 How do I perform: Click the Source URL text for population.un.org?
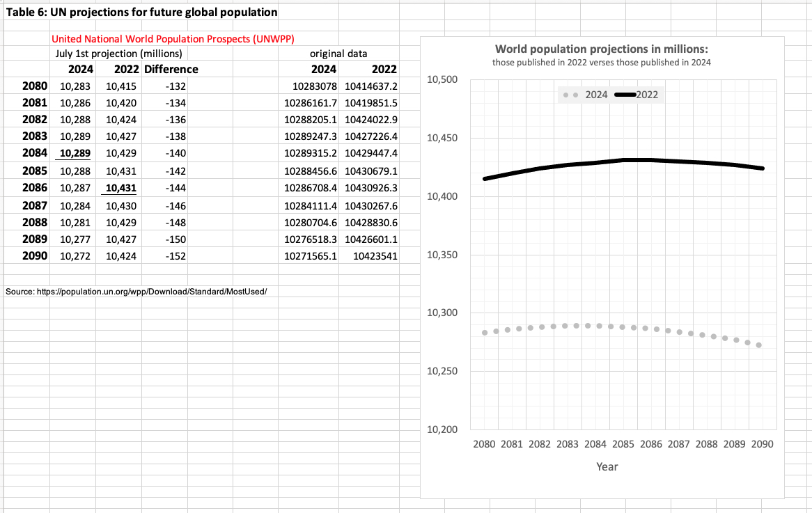(x=136, y=292)
